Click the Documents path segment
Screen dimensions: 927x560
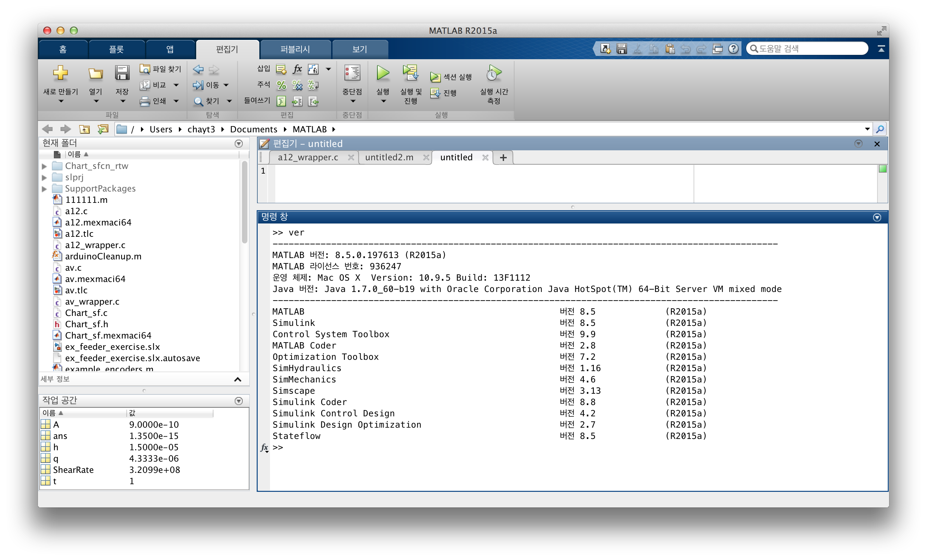(254, 129)
